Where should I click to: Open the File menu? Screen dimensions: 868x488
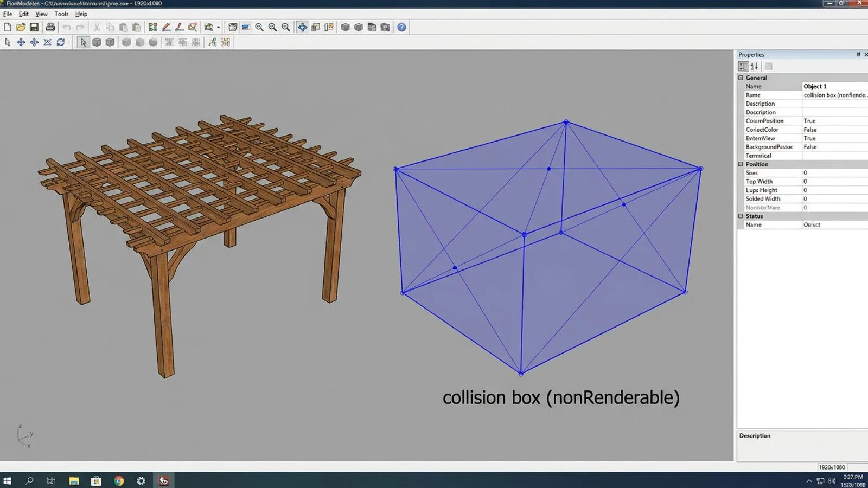8,14
